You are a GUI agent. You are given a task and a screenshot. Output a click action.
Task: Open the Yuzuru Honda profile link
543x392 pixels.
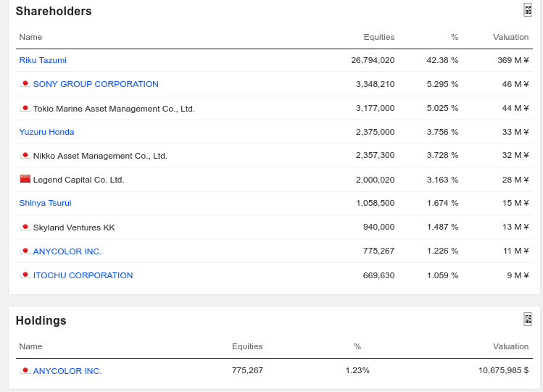tap(46, 132)
